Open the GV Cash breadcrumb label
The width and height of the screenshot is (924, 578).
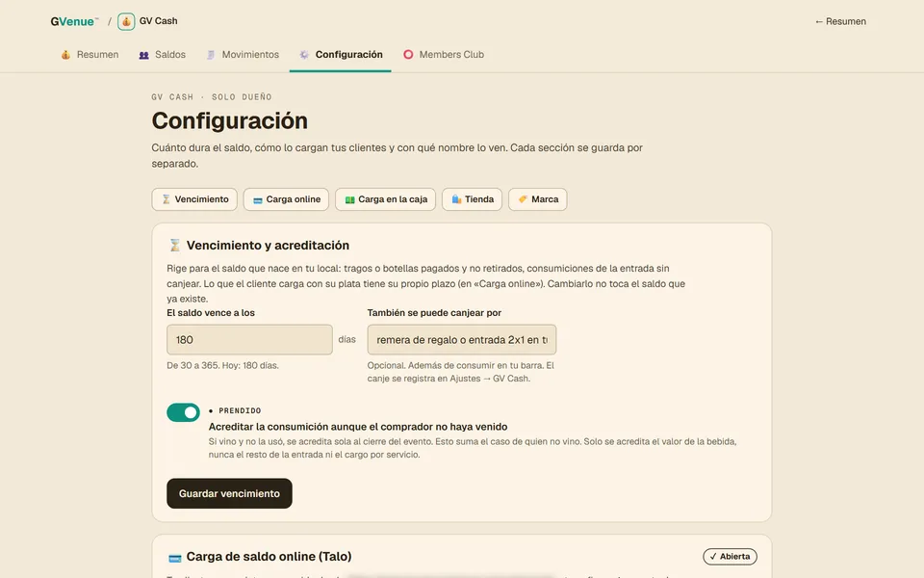pyautogui.click(x=158, y=20)
